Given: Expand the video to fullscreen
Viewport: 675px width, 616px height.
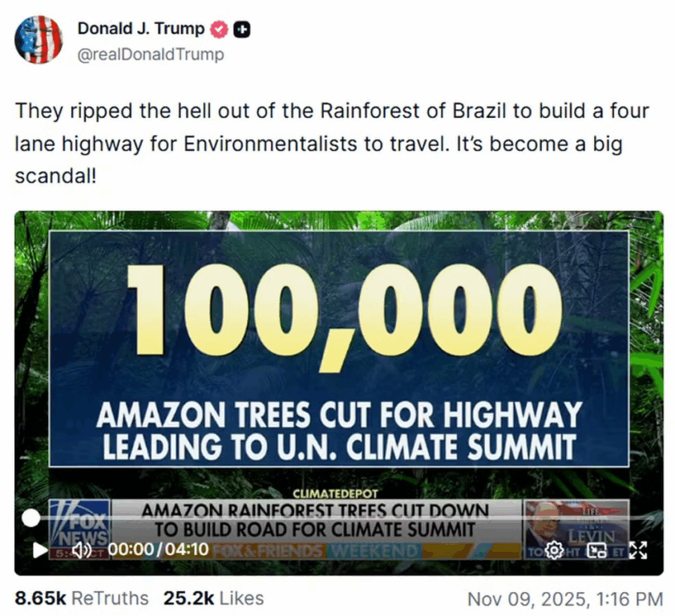Looking at the screenshot, I should pyautogui.click(x=637, y=550).
